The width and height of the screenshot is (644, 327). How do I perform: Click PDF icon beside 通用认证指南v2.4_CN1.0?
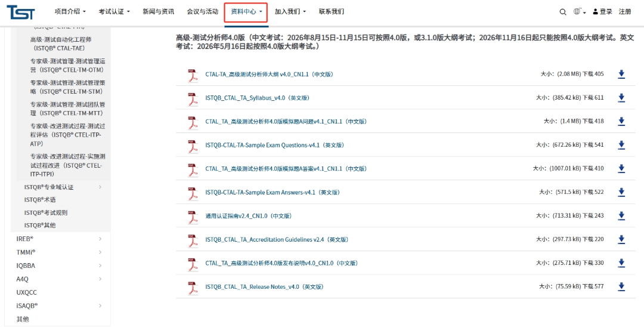click(193, 217)
